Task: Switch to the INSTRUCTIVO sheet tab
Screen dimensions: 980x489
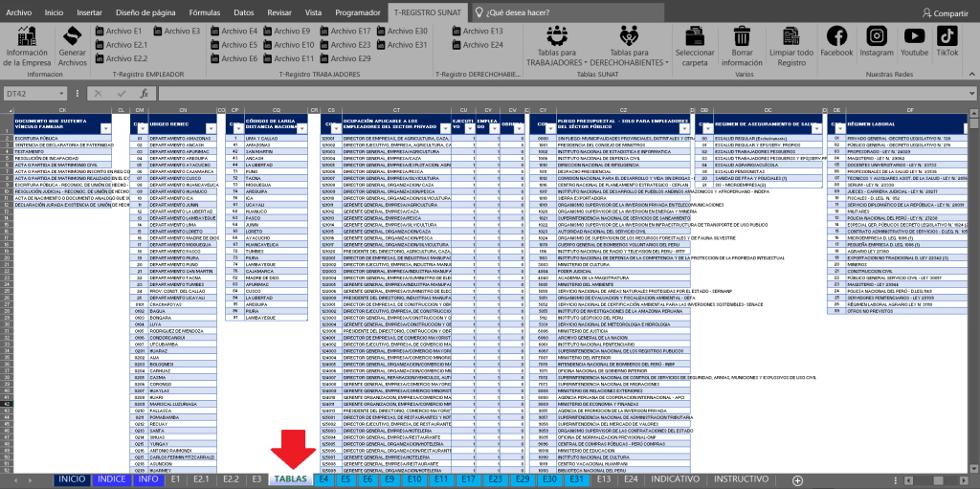Action: [741, 479]
